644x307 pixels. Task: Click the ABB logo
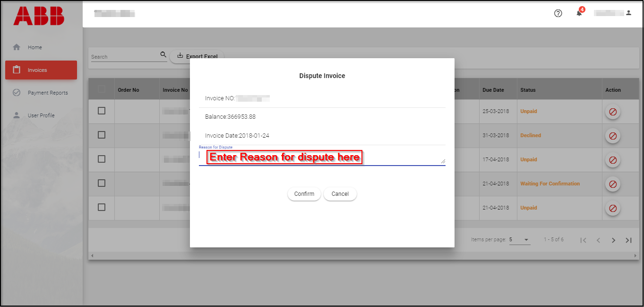pyautogui.click(x=39, y=16)
